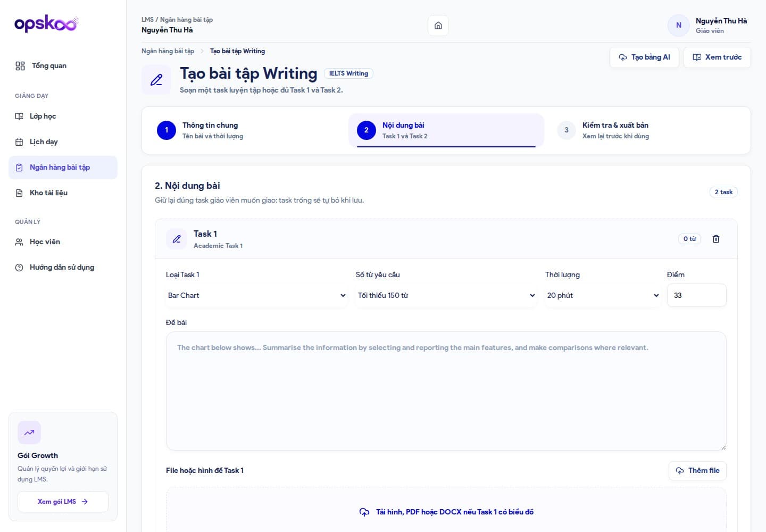Click the Đề bài text area
The image size is (766, 532).
click(446, 392)
